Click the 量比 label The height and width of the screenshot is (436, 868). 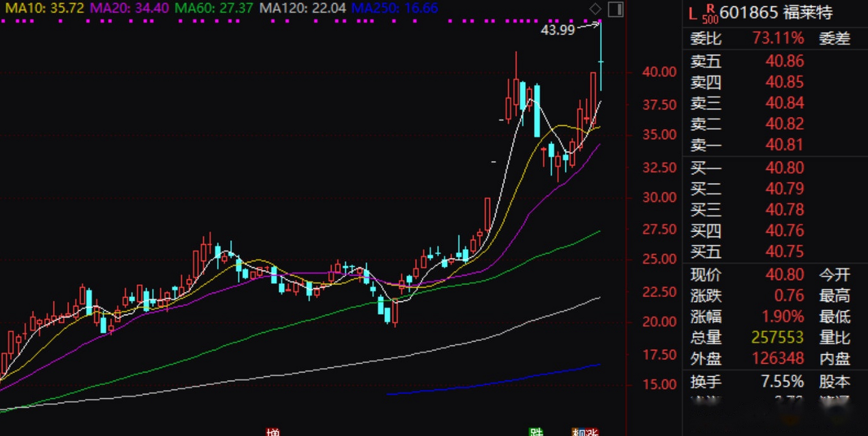(x=835, y=338)
